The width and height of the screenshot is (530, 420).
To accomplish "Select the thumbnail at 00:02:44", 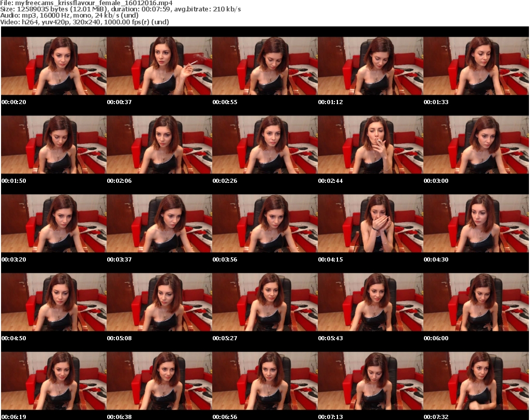I will point(371,144).
